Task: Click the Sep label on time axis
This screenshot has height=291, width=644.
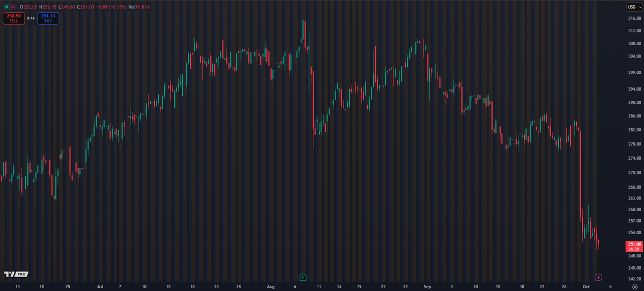Action: coord(427,287)
